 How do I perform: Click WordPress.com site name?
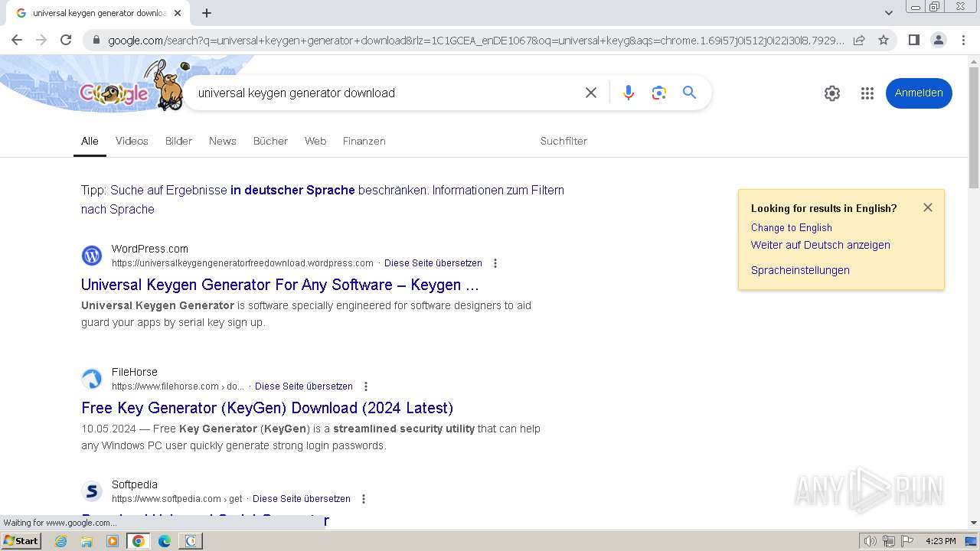pyautogui.click(x=150, y=249)
